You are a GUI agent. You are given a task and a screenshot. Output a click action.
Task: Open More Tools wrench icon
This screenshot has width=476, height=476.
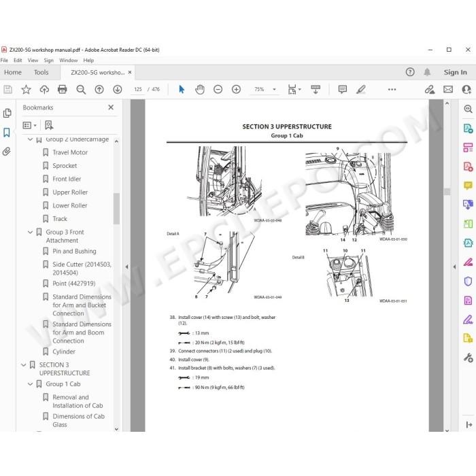click(468, 358)
